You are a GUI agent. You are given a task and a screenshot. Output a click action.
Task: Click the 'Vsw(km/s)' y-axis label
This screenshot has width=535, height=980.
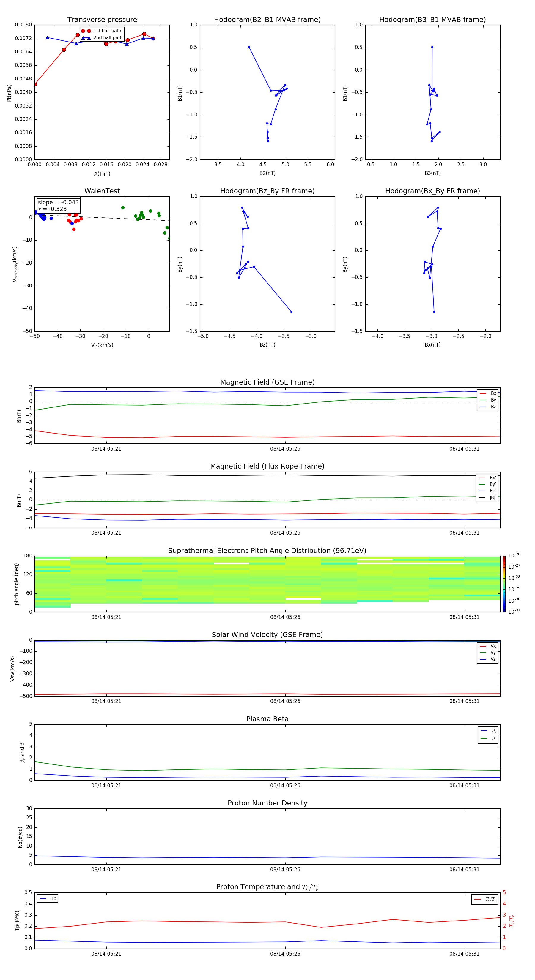point(12,668)
